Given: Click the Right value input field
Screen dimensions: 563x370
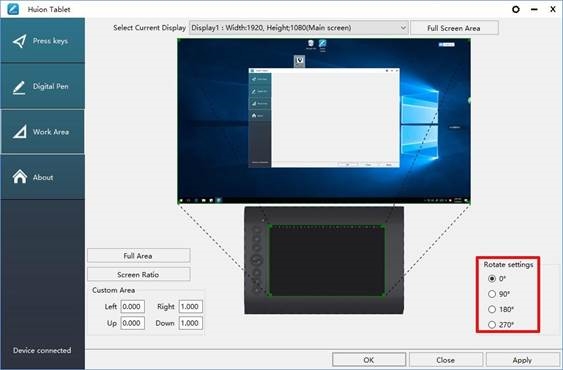Looking at the screenshot, I should [191, 306].
